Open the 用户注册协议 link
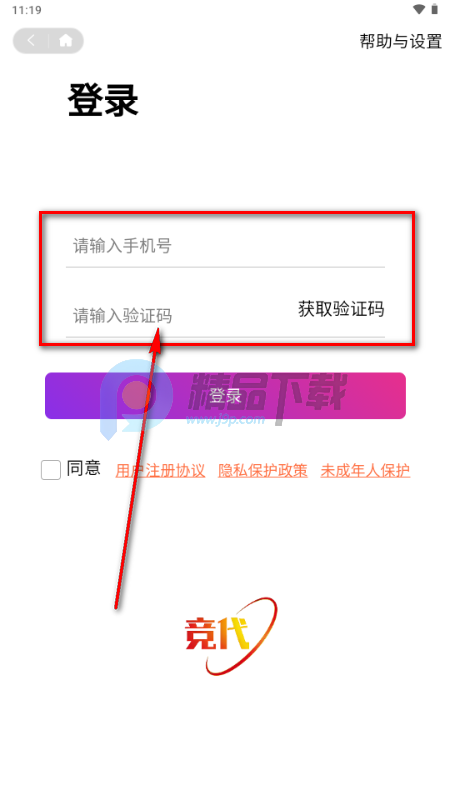450x800 pixels. tap(160, 470)
